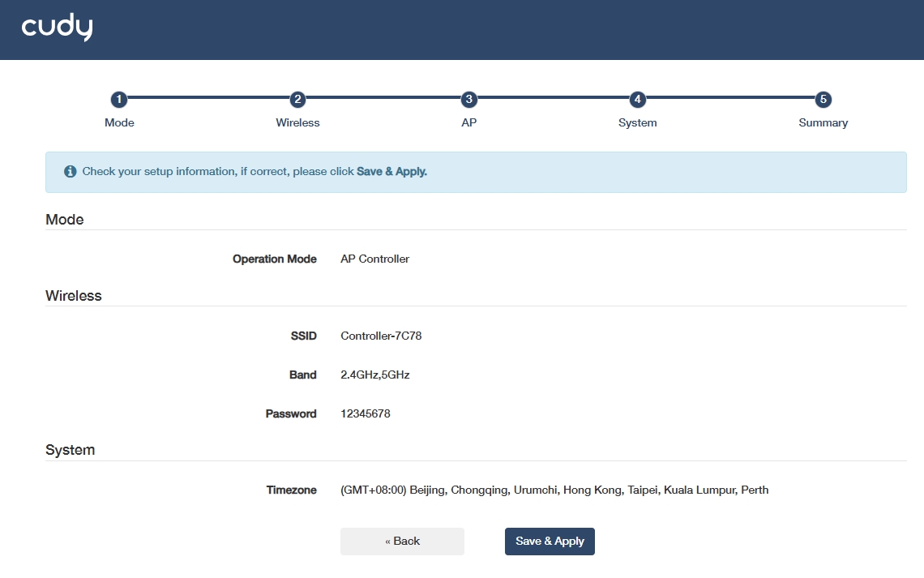Click the Cudy logo in the header
Viewport: 924px width, 578px height.
(x=58, y=27)
